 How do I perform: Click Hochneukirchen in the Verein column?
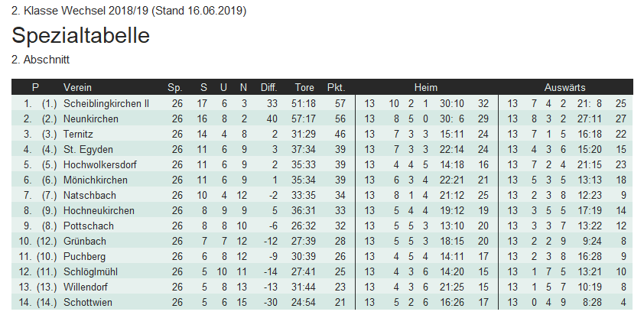pos(99,210)
